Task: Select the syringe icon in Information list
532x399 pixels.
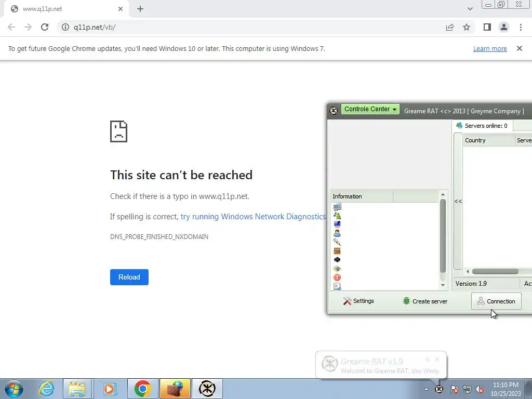Action: tap(337, 242)
